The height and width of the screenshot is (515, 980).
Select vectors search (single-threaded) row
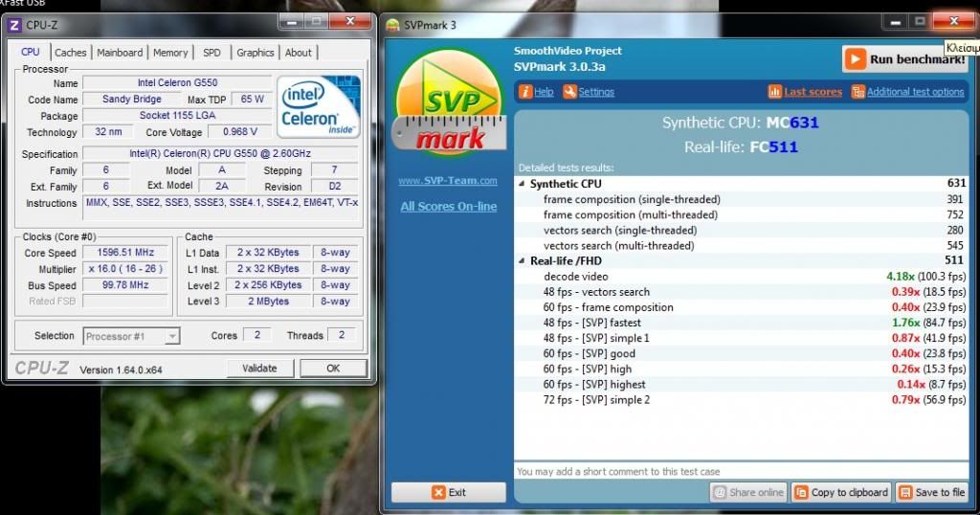pyautogui.click(x=742, y=230)
